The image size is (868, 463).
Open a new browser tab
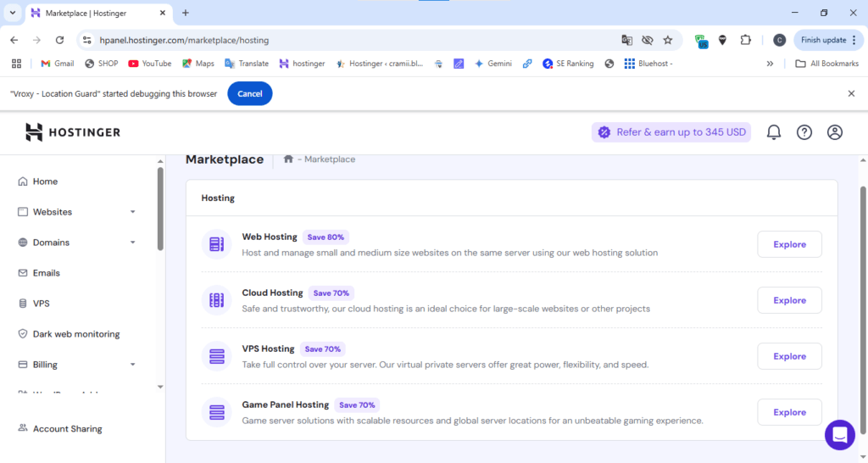pos(186,13)
